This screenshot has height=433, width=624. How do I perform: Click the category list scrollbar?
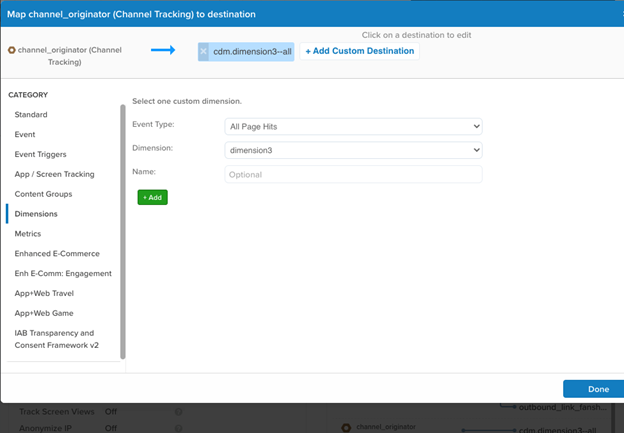point(123,230)
